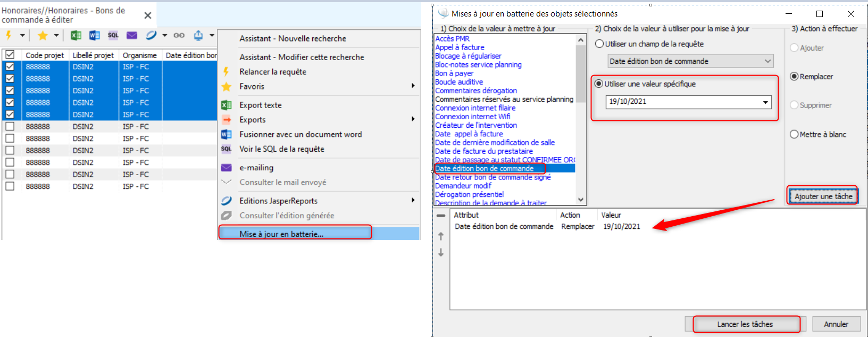Show query SQL via the SQL toolbar icon

pyautogui.click(x=113, y=35)
